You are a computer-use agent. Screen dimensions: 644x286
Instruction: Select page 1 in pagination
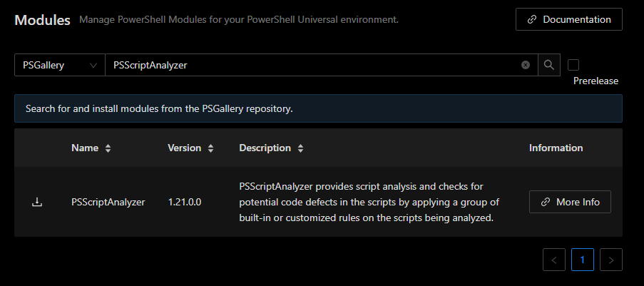click(583, 260)
